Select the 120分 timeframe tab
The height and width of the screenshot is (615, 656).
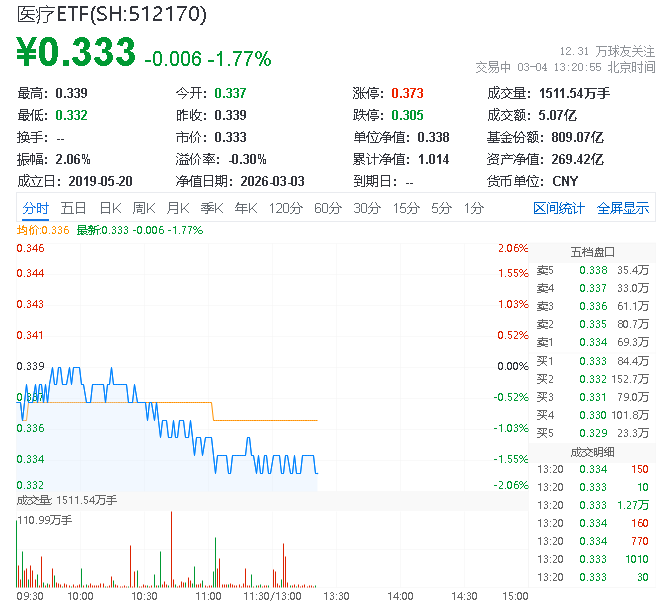pyautogui.click(x=285, y=208)
